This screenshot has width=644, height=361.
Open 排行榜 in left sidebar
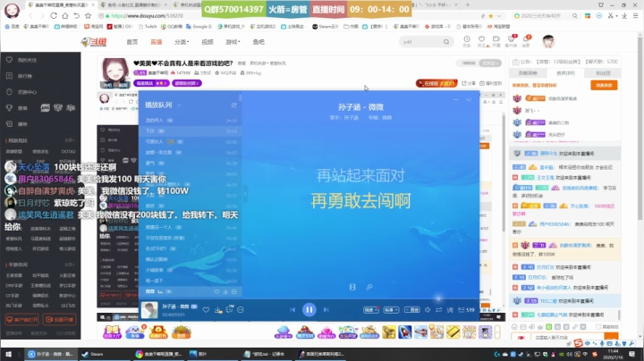[x=25, y=76]
